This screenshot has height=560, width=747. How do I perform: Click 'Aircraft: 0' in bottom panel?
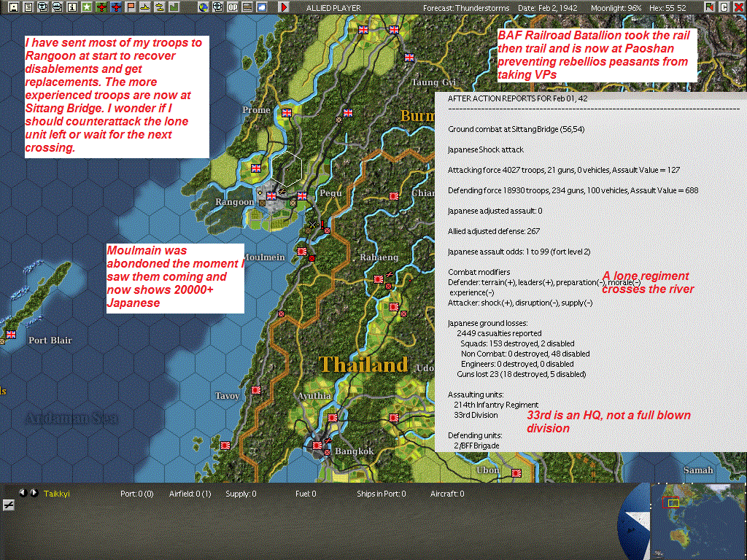447,494
